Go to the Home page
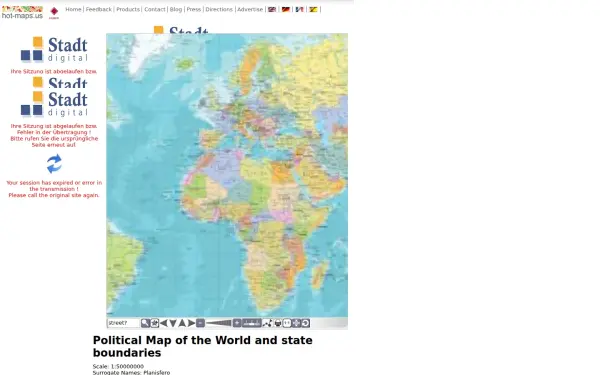Screen dimensions: 600x375 pyautogui.click(x=73, y=9)
